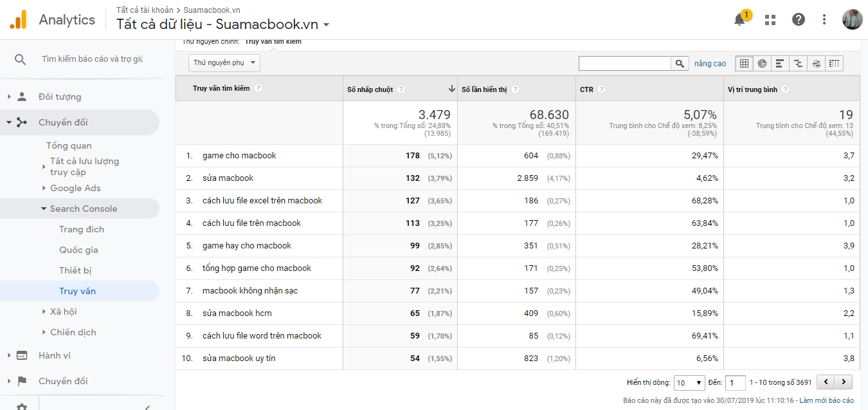This screenshot has width=868, height=410.
Task: Select the Truy vấn report
Action: tap(77, 291)
